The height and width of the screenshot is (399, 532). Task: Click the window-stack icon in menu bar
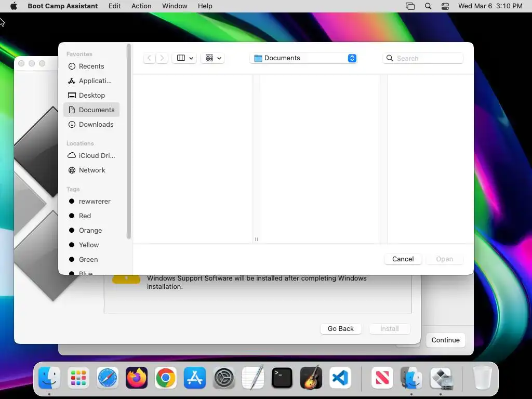[410, 6]
